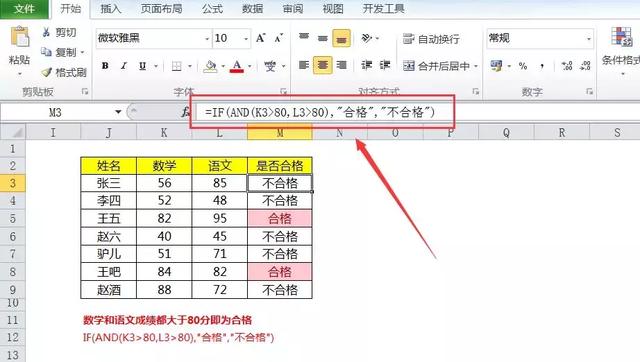The width and height of the screenshot is (640, 362).
Task: Open the font name dropdown 微软雅黑
Action: pyautogui.click(x=207, y=39)
